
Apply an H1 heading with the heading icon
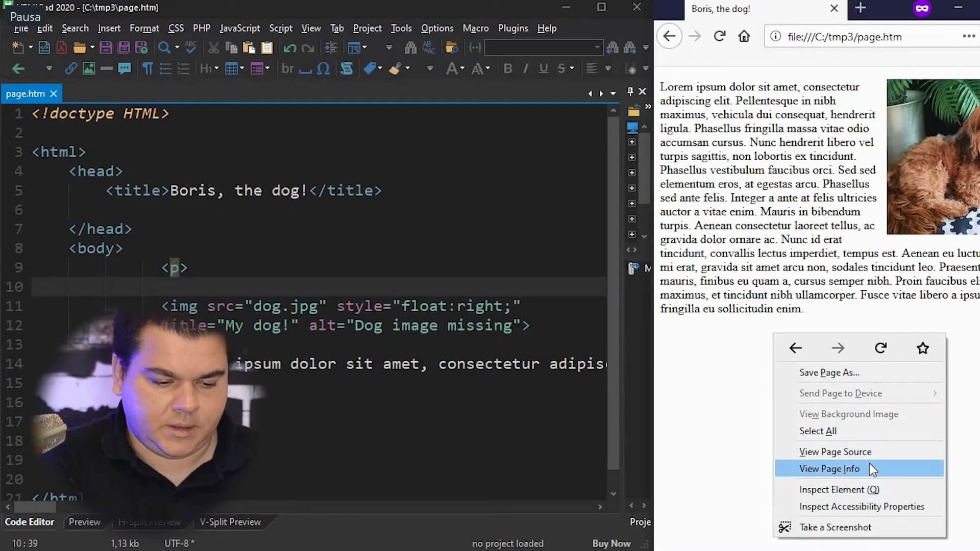[206, 68]
